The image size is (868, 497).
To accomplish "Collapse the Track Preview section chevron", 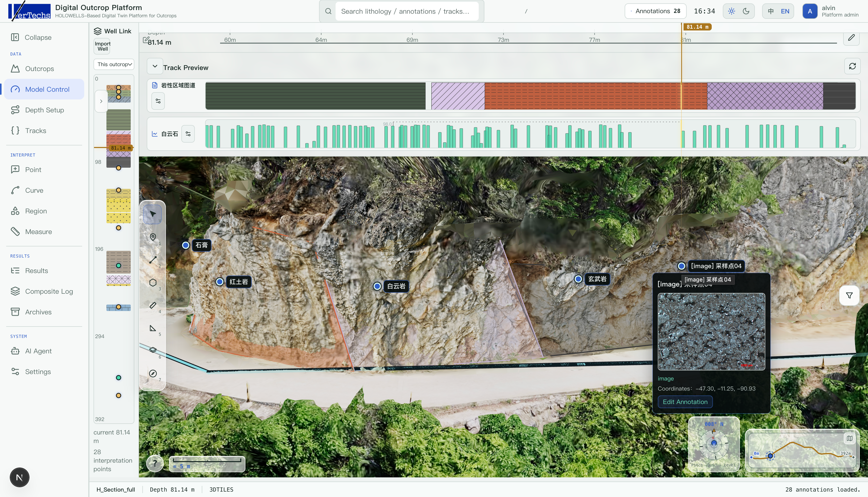I will coord(155,66).
